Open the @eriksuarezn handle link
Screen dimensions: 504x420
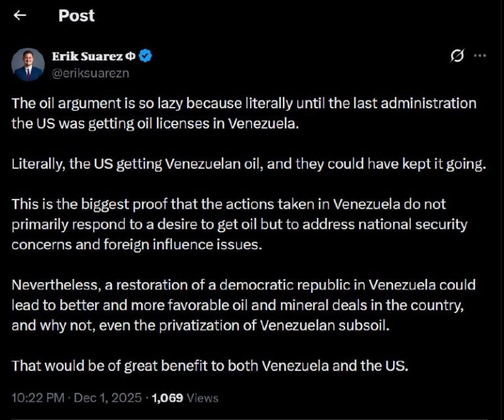(x=90, y=73)
